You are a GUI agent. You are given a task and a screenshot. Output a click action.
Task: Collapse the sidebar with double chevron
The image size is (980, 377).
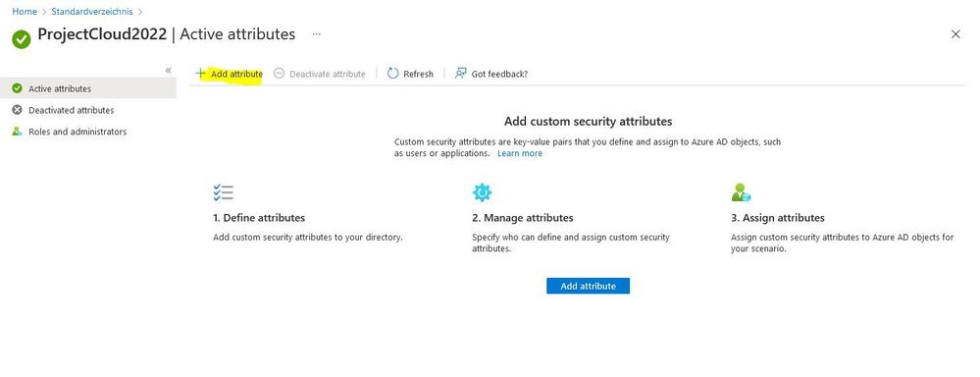pyautogui.click(x=168, y=70)
